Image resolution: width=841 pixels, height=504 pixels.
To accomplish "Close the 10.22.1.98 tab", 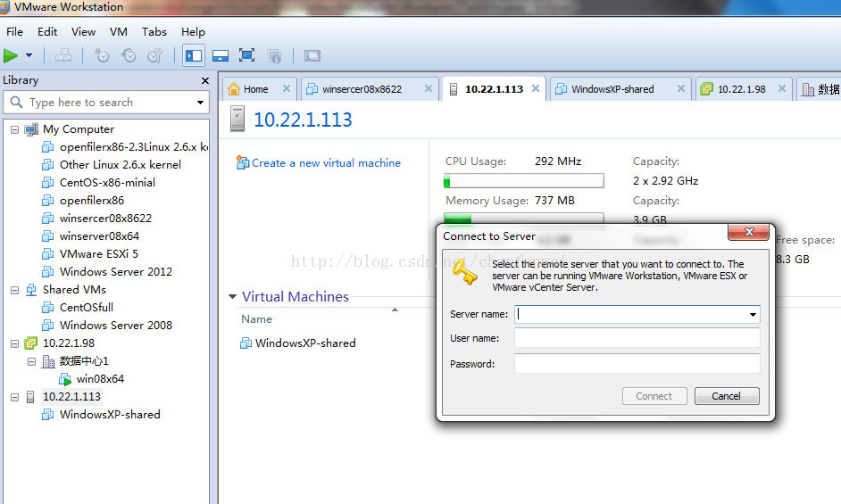I will click(782, 88).
